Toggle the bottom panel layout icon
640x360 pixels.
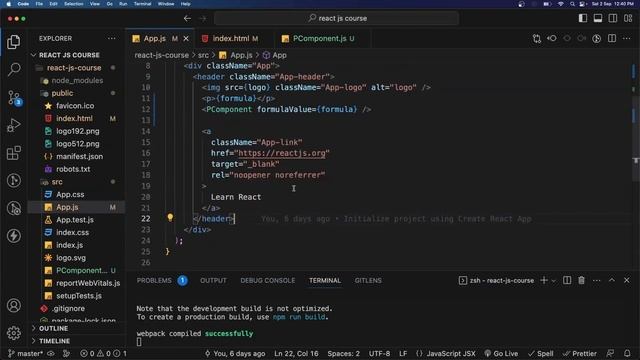[x=598, y=18]
